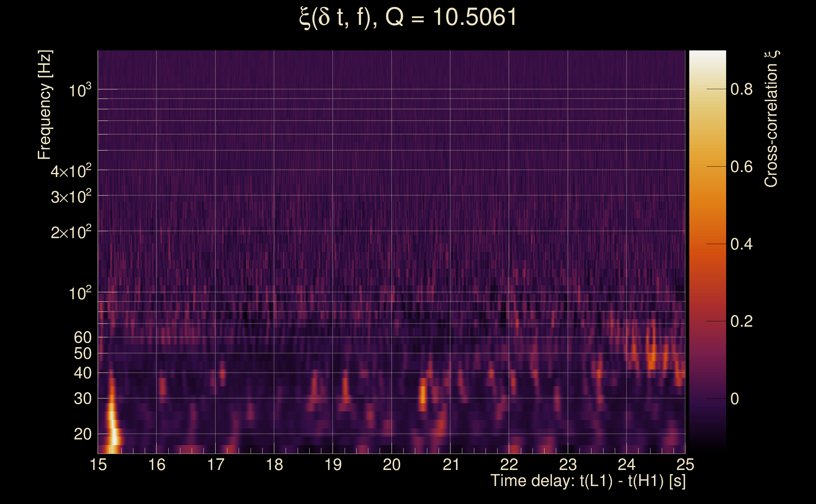Click the 2×10² frequency tick label
816x504 pixels.
71,232
